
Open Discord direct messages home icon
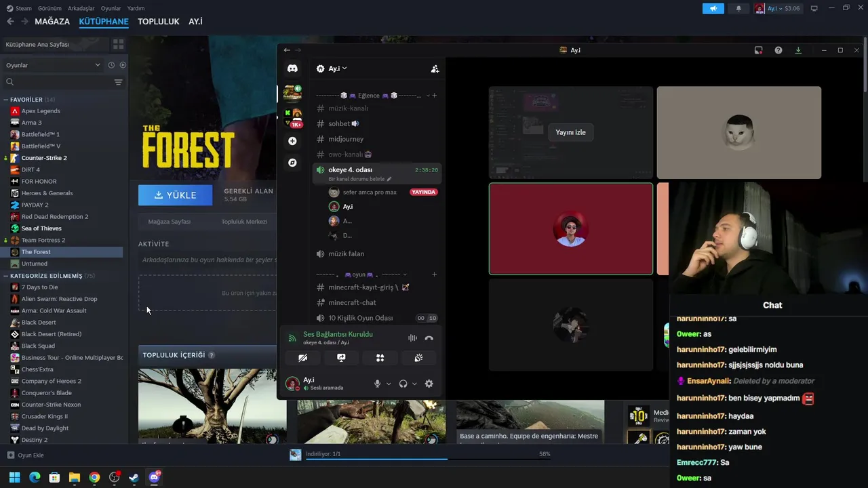click(292, 68)
